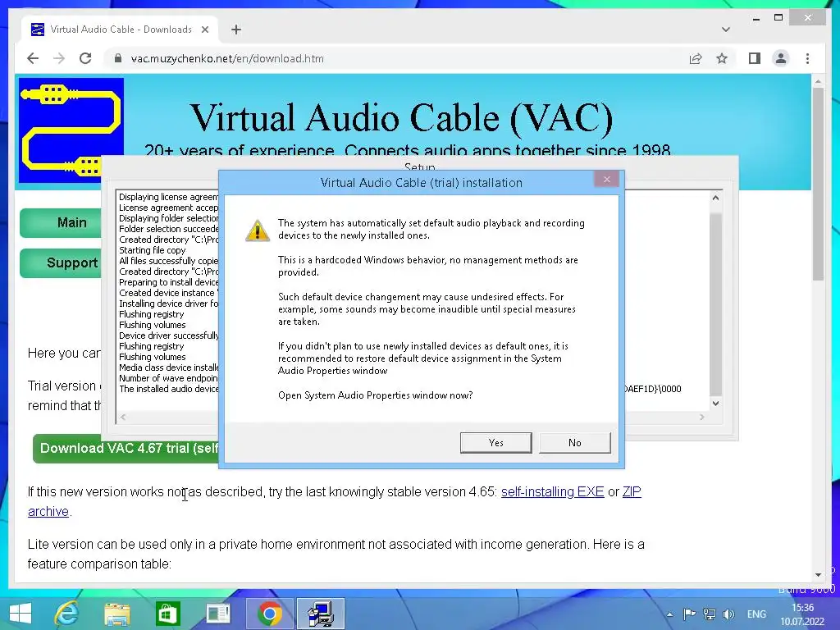Click the Support navigation button
Screen dimensions: 840x630
(61, 262)
